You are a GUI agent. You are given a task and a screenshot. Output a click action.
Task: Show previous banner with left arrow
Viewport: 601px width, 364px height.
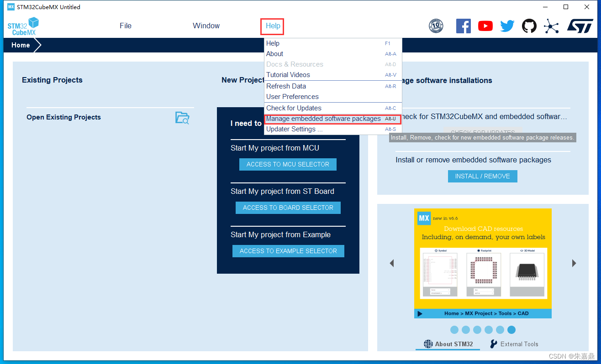(x=391, y=263)
